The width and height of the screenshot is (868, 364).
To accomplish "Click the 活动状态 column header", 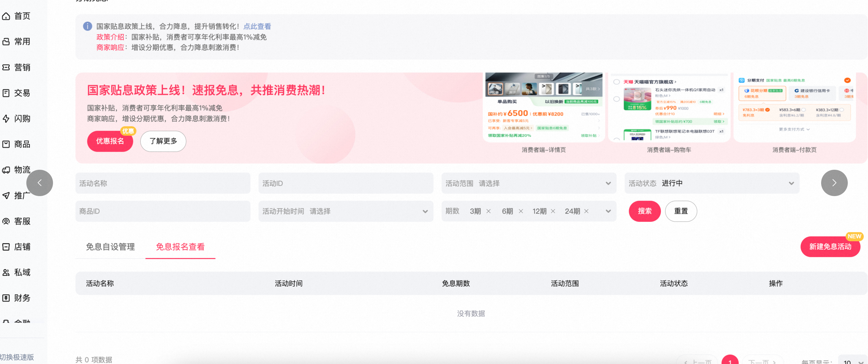I will point(674,284).
